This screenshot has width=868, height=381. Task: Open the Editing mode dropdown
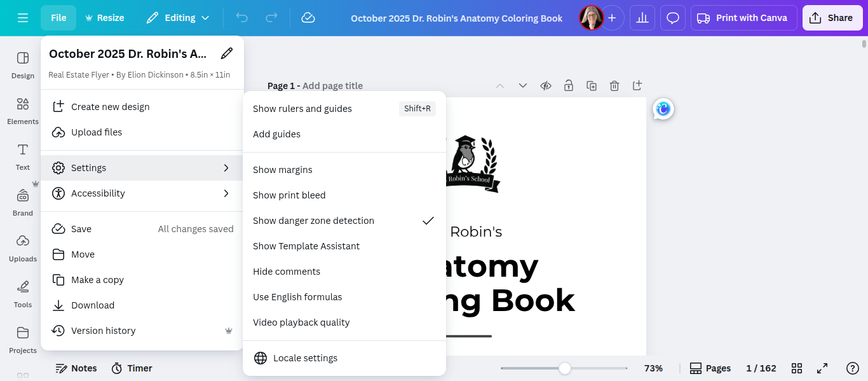177,18
